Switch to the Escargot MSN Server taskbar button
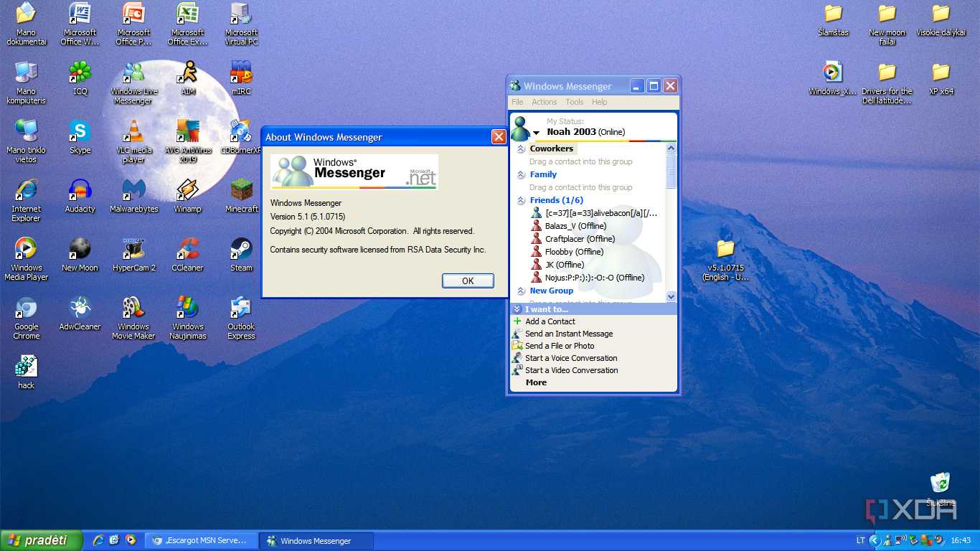Image resolution: width=980 pixels, height=551 pixels. tap(201, 541)
